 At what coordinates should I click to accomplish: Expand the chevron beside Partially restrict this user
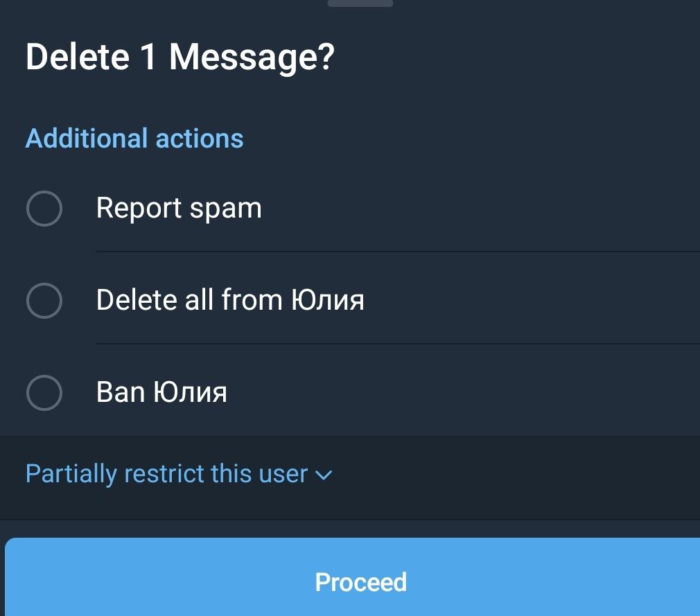(x=324, y=475)
